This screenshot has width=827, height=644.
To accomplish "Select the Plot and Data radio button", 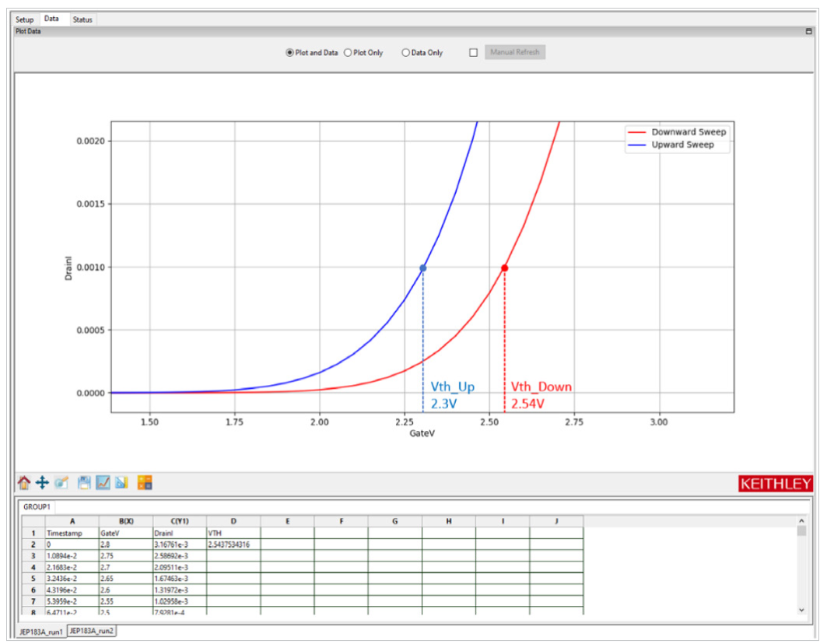I will click(x=290, y=53).
